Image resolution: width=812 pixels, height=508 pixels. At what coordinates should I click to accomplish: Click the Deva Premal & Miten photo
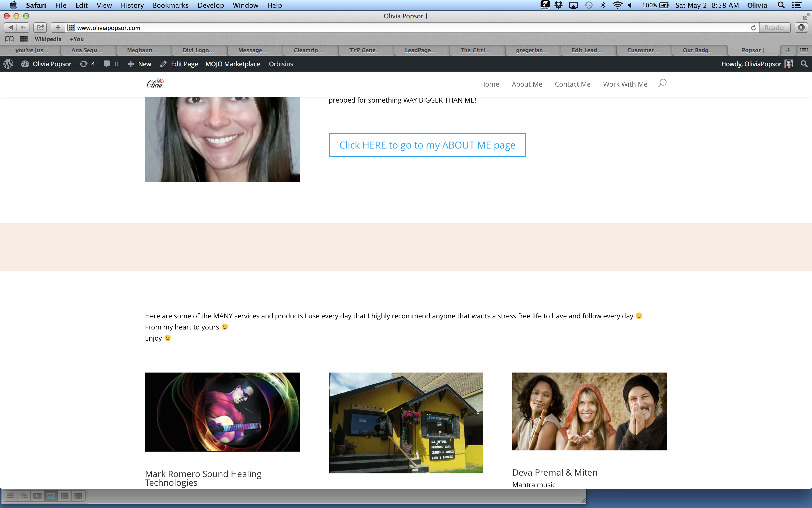[589, 411]
